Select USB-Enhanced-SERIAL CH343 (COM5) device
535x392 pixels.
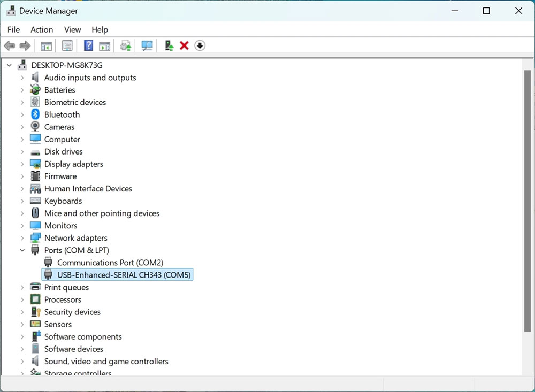click(x=117, y=275)
